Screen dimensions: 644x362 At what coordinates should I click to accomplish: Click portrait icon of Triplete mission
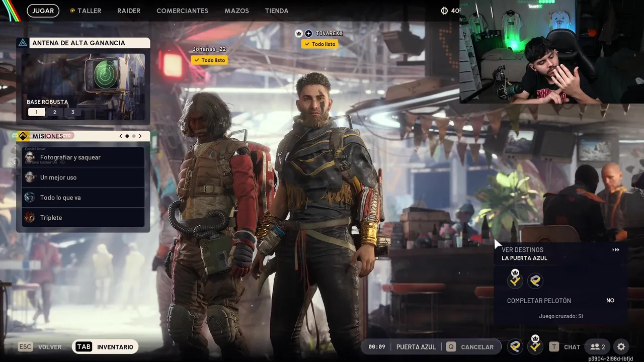pyautogui.click(x=30, y=218)
